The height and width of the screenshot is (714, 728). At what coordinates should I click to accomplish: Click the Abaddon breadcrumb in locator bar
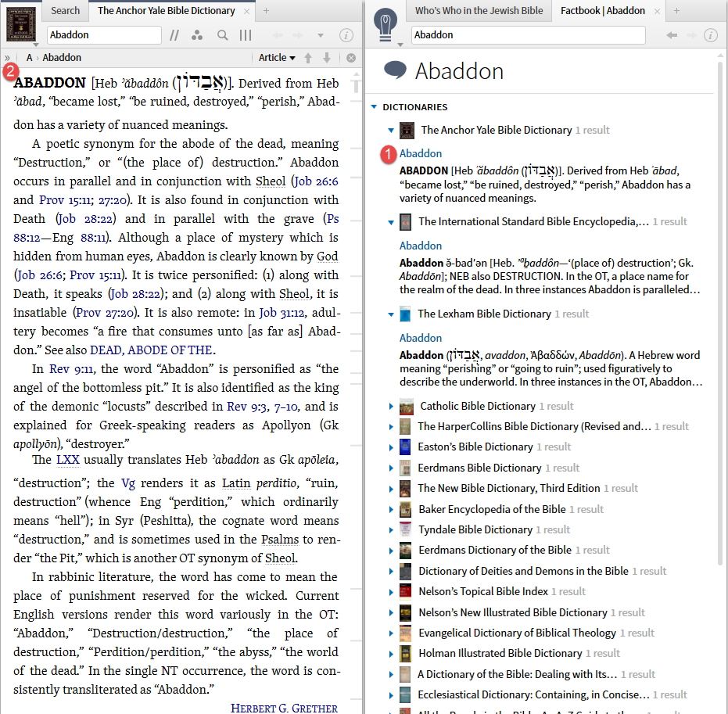pyautogui.click(x=62, y=58)
